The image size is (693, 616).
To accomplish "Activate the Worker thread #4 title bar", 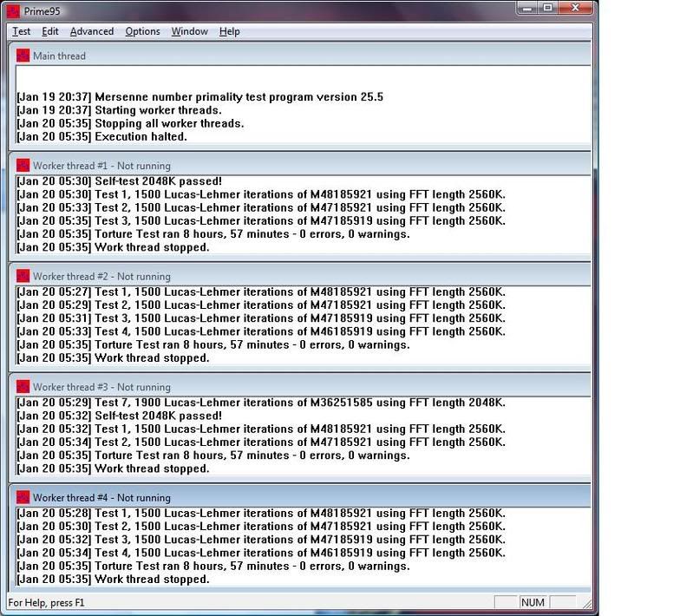I will tap(301, 497).
